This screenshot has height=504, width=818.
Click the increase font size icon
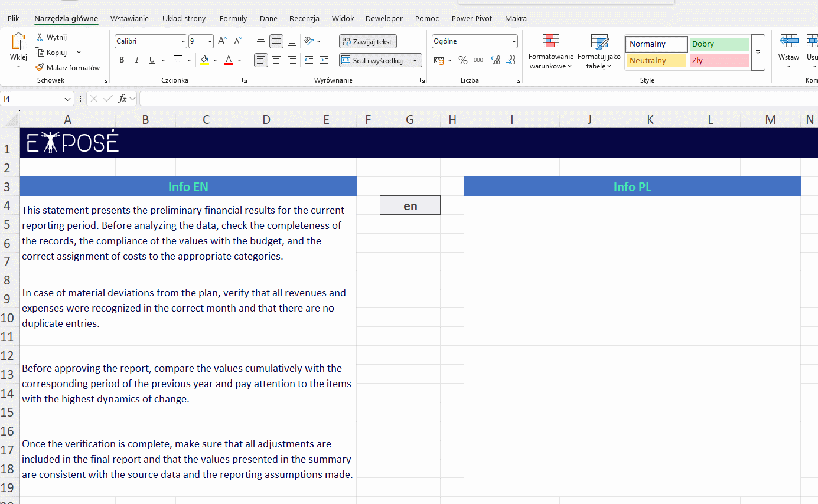[x=222, y=41]
